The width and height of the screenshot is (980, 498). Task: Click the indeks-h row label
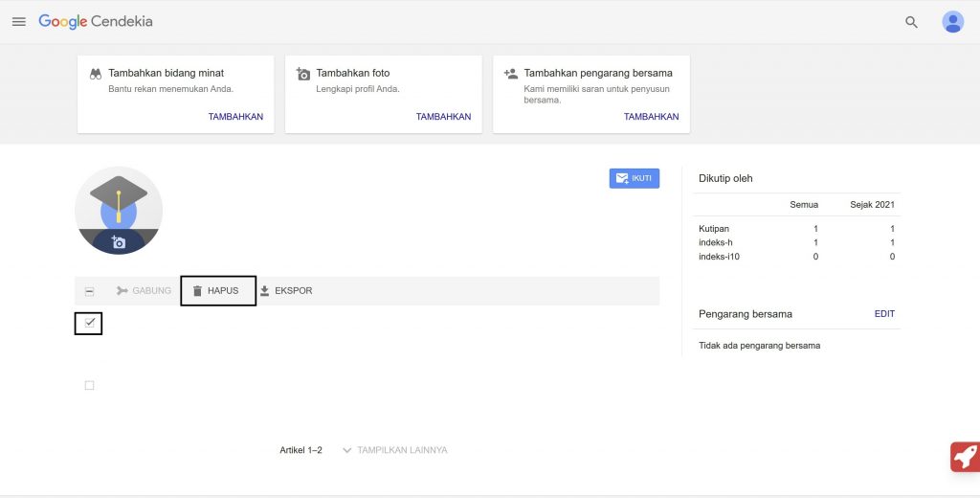(x=716, y=242)
